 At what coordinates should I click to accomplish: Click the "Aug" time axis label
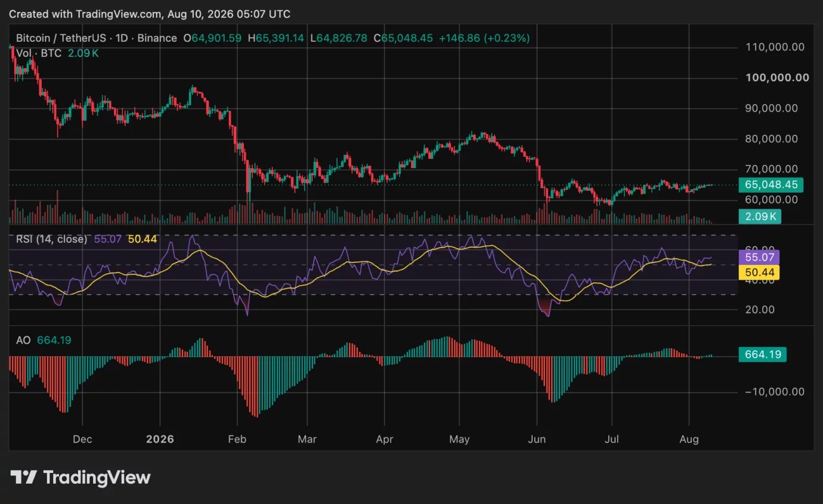coord(689,439)
